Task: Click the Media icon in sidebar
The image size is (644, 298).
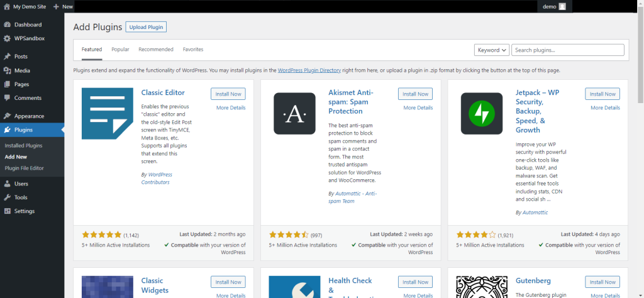Action: click(x=7, y=70)
